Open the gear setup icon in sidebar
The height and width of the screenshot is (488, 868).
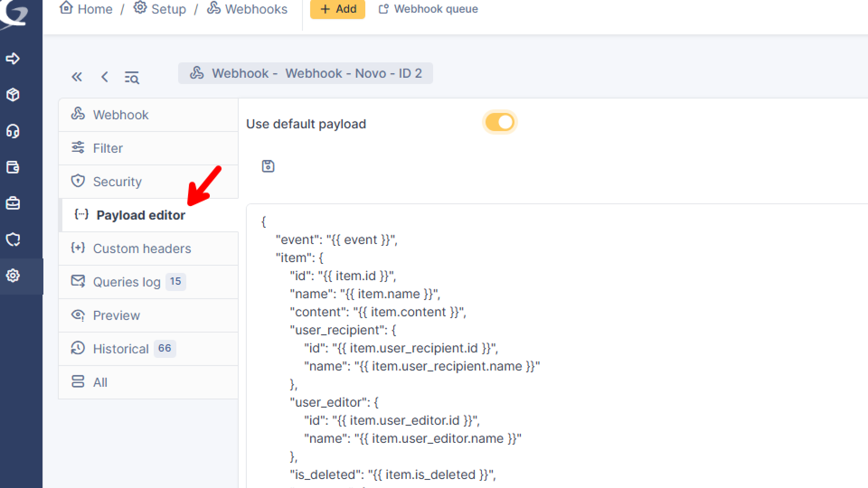[13, 276]
